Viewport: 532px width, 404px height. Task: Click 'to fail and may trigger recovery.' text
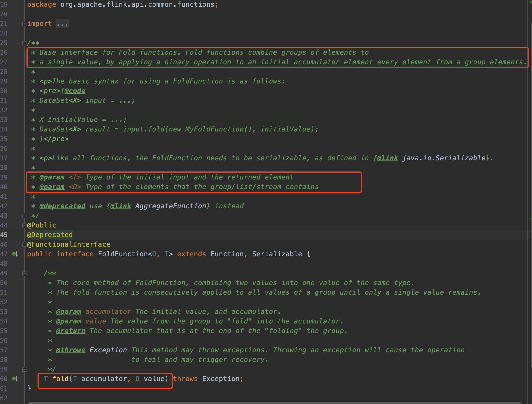tap(200, 360)
